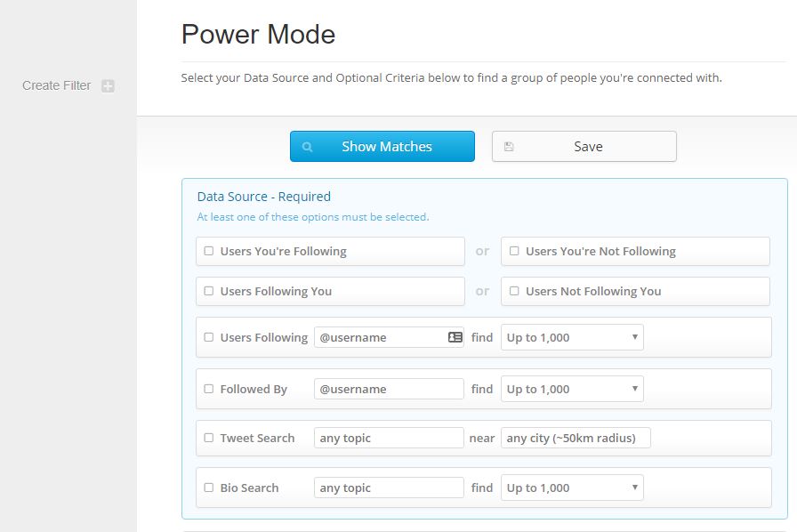Screen dimensions: 797x532
Task: Expand the Followed By find count dropdown
Action: point(572,389)
